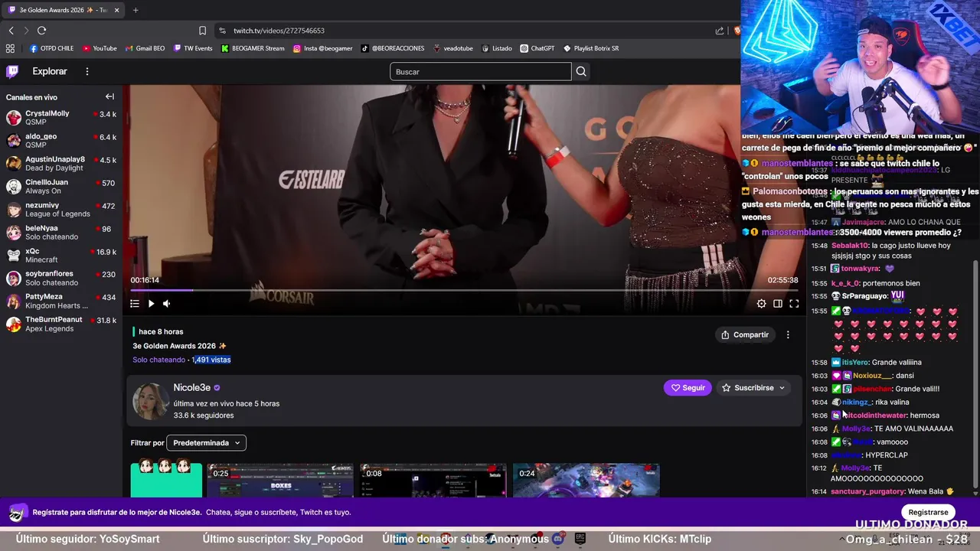
Task: Switch to the 3e Golden Awards 2026 tab
Action: point(63,10)
